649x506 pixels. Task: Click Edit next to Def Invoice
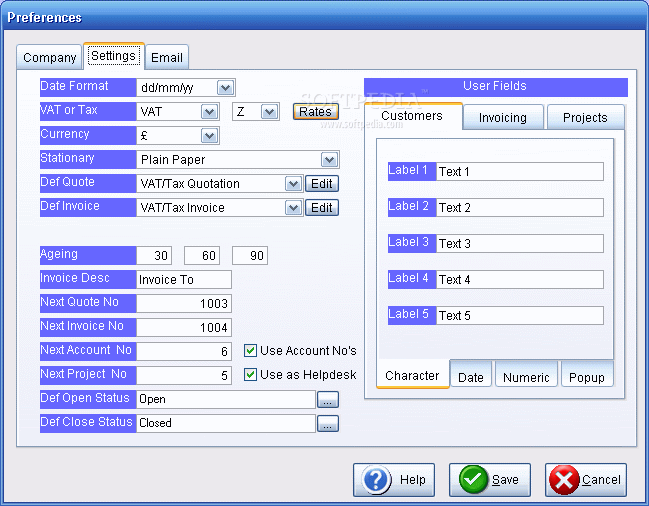322,208
